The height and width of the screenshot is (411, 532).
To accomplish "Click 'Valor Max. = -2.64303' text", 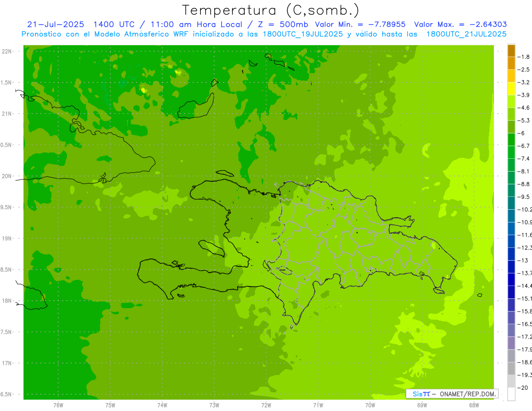I will [x=460, y=24].
